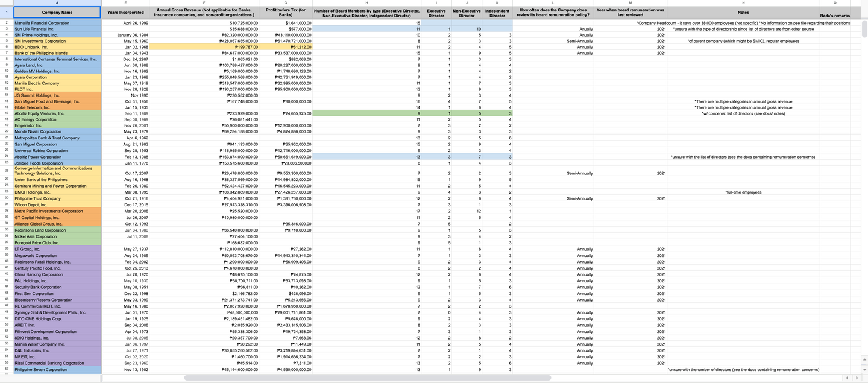Select Aboitiz Equity Ventures, Inc. cell

point(57,113)
